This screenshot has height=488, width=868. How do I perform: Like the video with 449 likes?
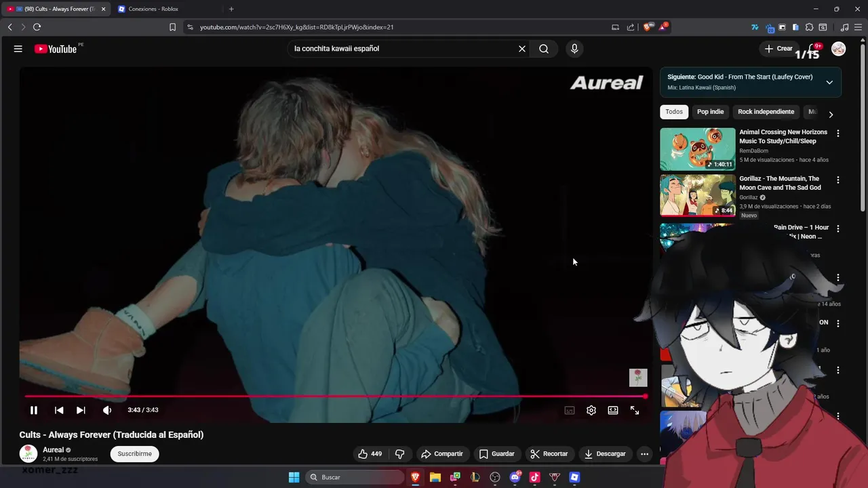(370, 454)
